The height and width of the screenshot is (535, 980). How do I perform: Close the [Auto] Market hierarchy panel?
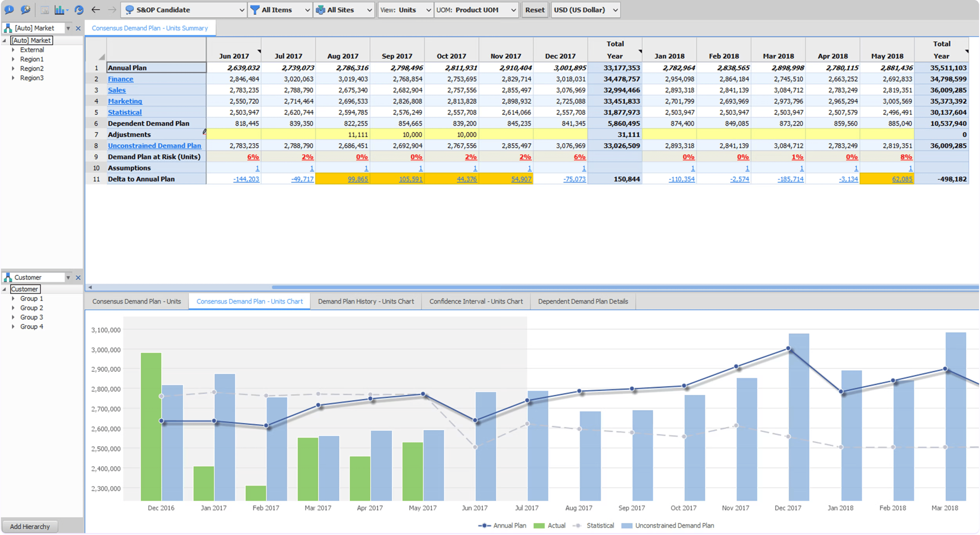[78, 28]
